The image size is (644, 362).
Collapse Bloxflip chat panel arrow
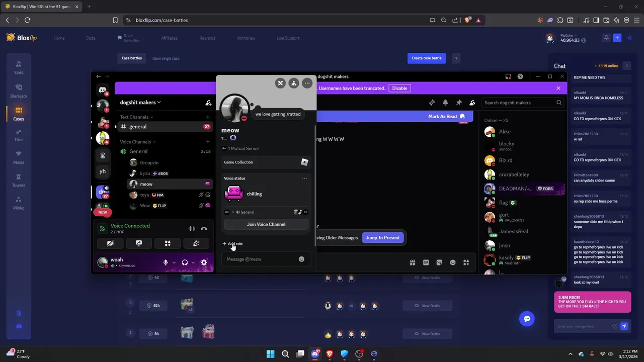[x=626, y=66]
